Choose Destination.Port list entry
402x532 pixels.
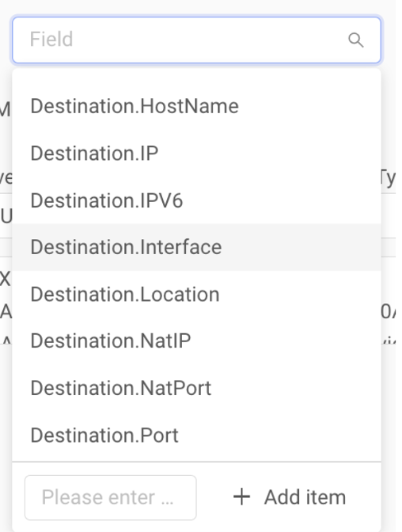coord(196,435)
